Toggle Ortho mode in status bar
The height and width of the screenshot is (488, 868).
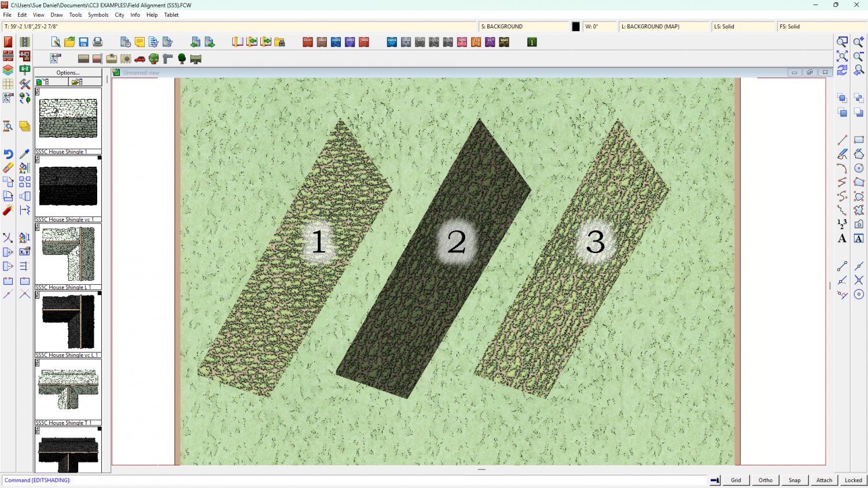[x=765, y=480]
